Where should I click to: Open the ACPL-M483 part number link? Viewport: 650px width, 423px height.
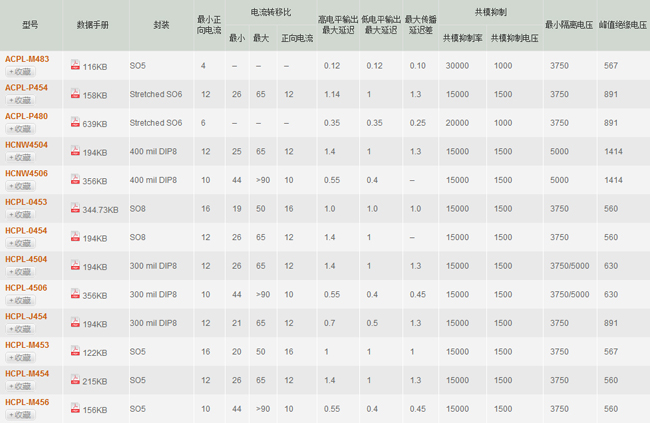pyautogui.click(x=27, y=60)
